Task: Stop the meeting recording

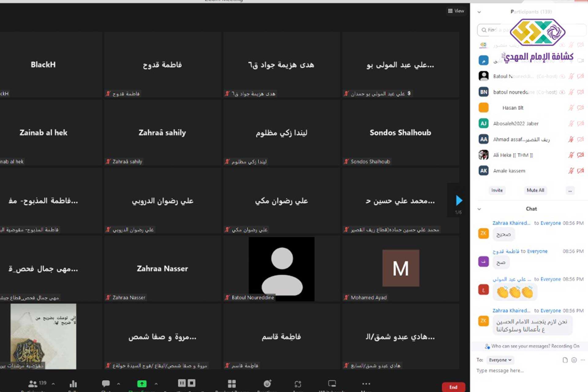Action: 192,383
